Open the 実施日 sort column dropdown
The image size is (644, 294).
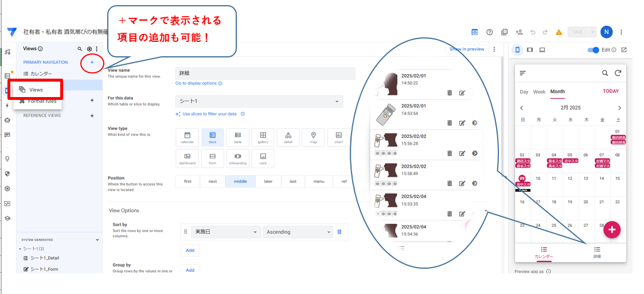point(226,232)
